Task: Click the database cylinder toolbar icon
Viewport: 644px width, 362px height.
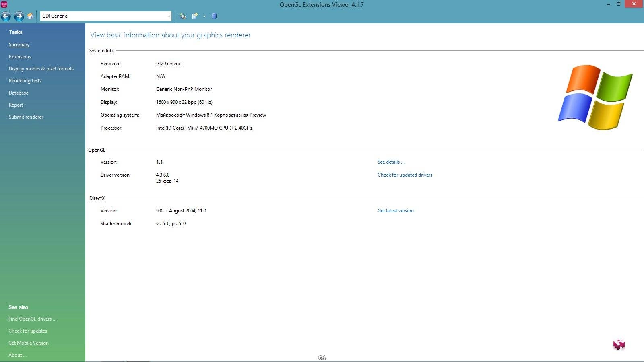Action: pos(215,16)
